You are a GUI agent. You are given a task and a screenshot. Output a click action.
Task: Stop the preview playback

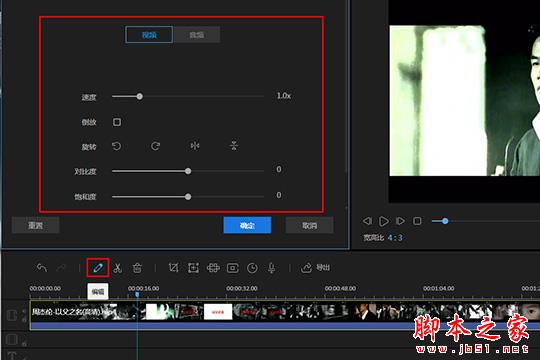click(x=417, y=221)
